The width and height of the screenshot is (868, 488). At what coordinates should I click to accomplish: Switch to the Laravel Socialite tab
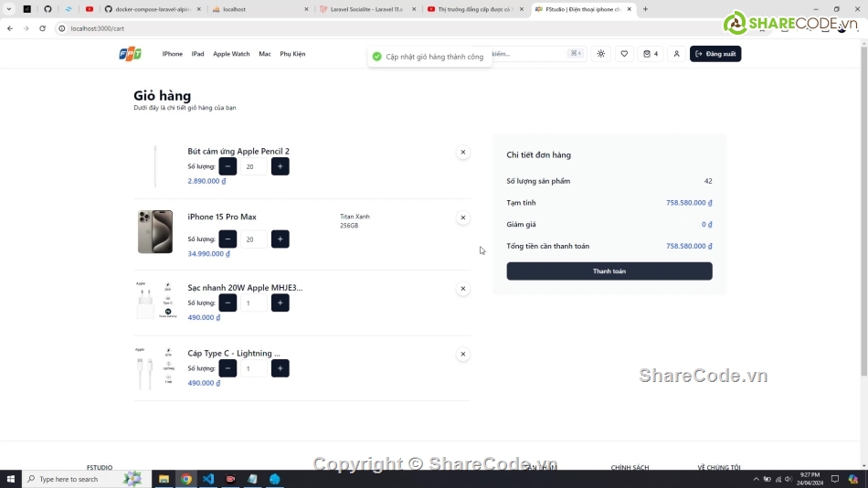(x=367, y=9)
